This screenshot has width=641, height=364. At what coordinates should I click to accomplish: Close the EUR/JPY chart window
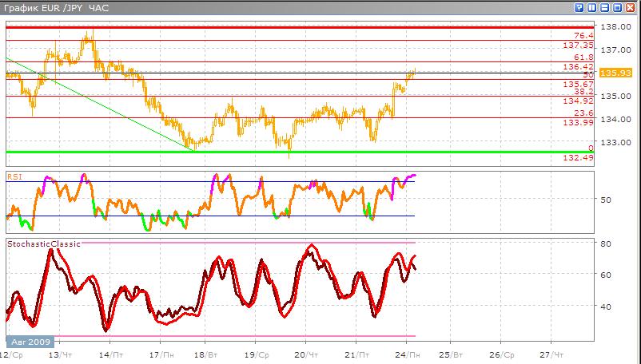coord(631,7)
